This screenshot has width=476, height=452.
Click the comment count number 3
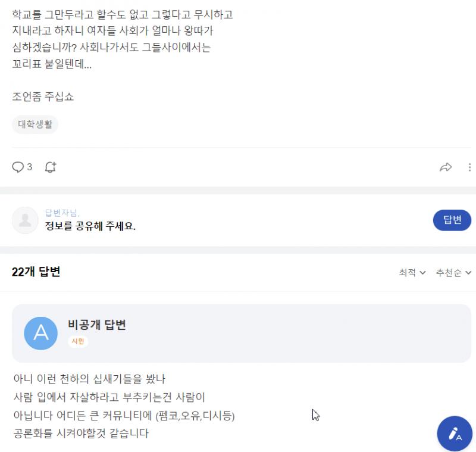click(x=29, y=167)
